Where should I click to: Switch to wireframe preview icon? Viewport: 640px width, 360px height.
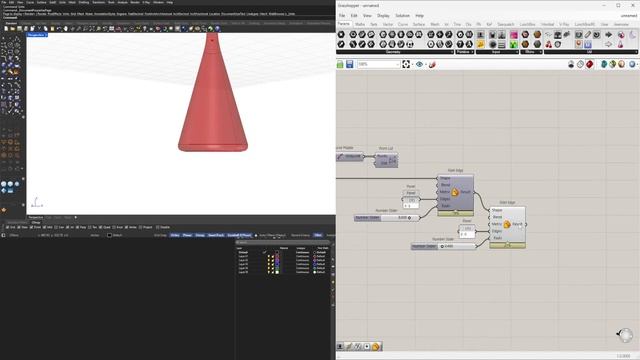tap(580, 64)
